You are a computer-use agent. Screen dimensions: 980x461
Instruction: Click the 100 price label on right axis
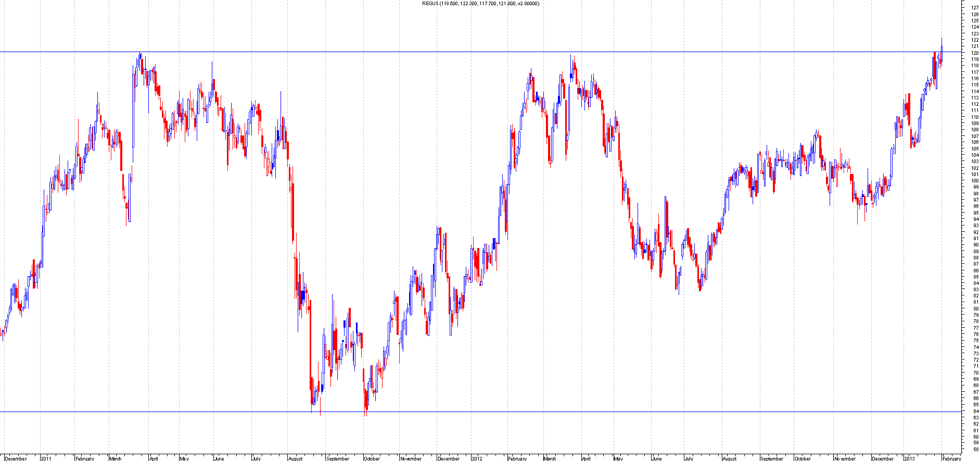(975, 181)
